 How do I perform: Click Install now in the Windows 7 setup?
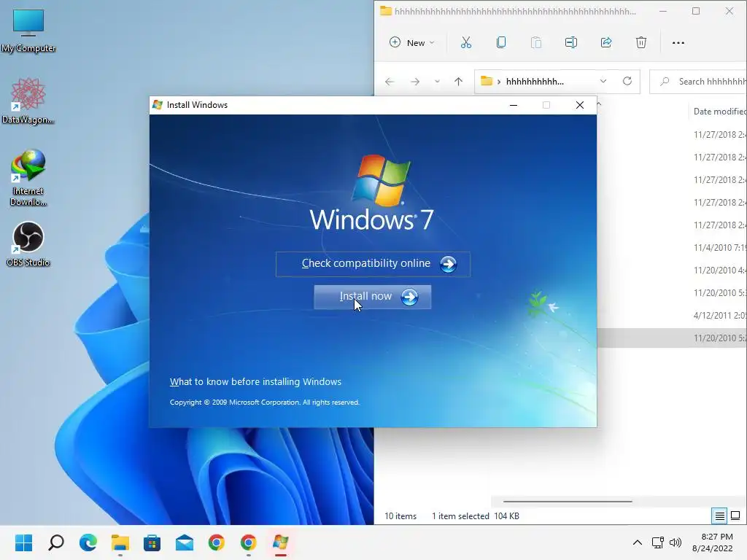pos(373,297)
